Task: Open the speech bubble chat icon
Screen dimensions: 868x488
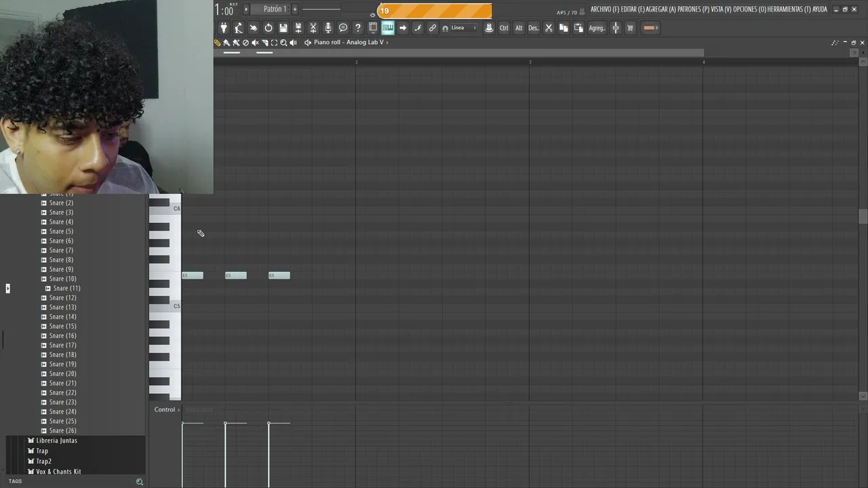Action: coord(343,28)
